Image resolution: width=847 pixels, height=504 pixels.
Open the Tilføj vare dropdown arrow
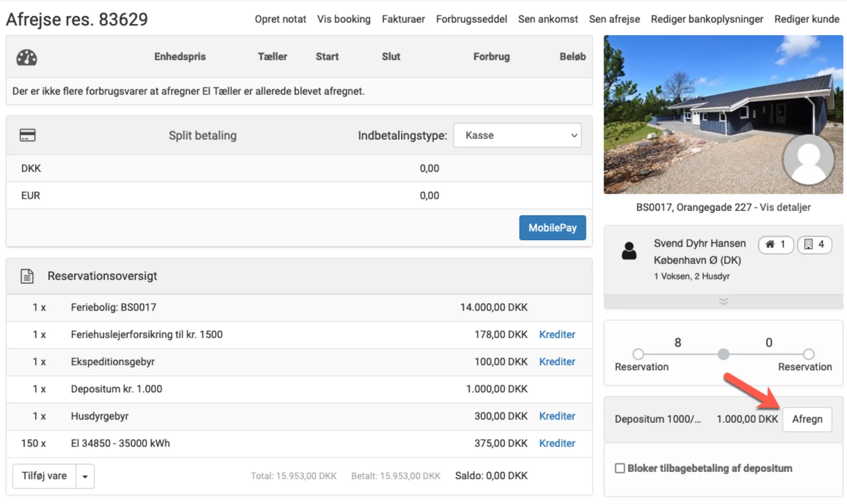(x=85, y=476)
